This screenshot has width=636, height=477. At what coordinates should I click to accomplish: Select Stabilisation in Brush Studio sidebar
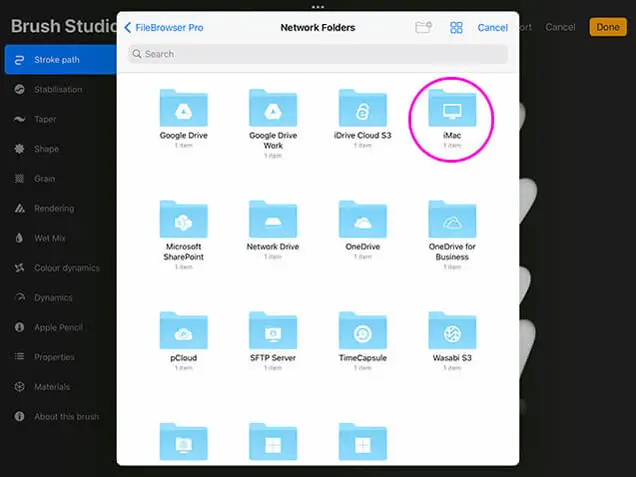tap(60, 90)
